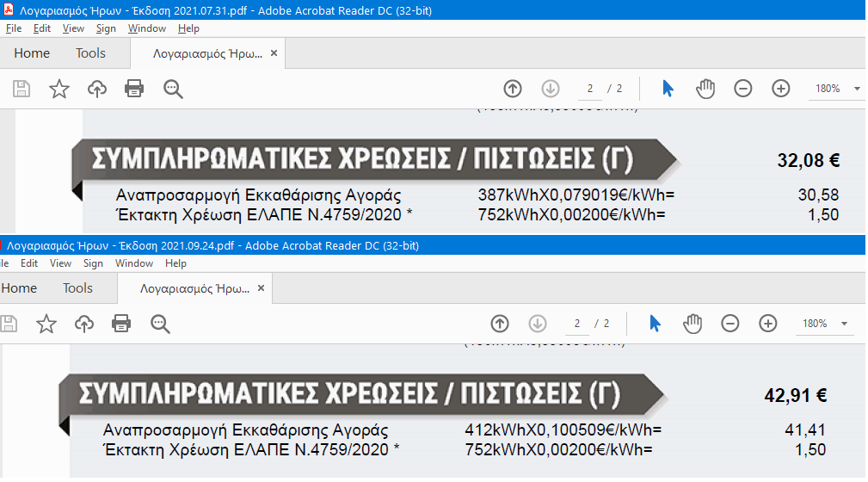Open Sign menu in 2021.07.31 window
This screenshot has width=868, height=482.
[106, 28]
